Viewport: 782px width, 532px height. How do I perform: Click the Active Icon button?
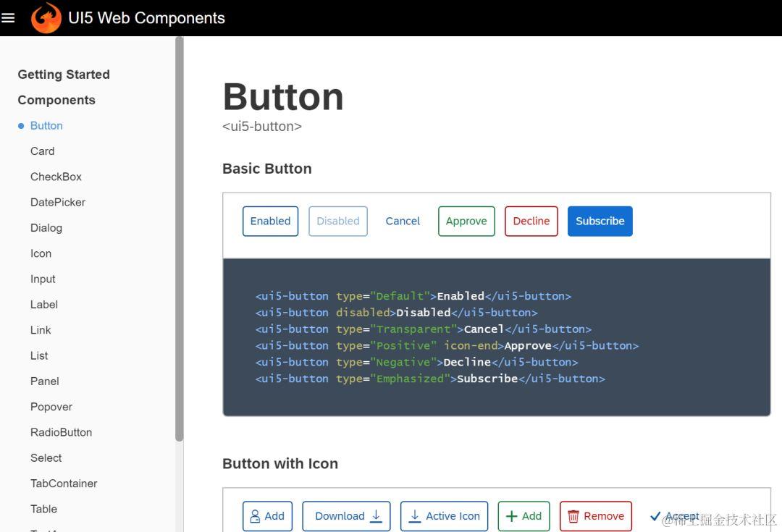point(445,516)
